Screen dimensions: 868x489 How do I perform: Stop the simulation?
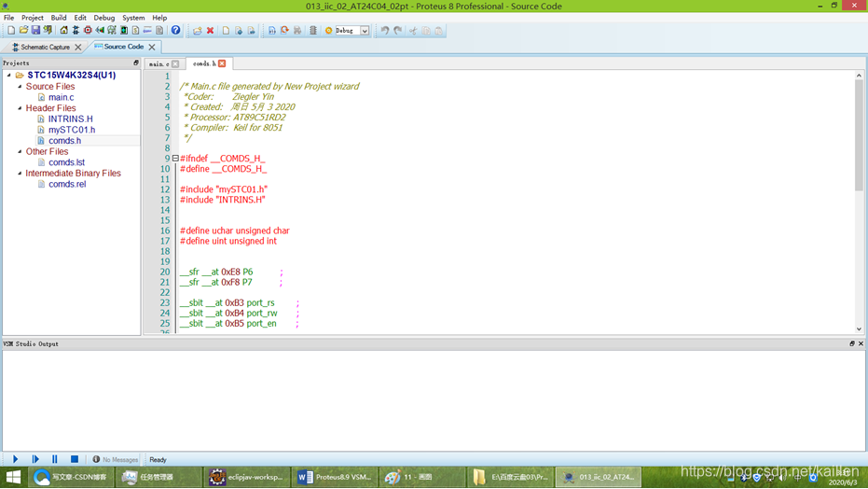click(75, 459)
